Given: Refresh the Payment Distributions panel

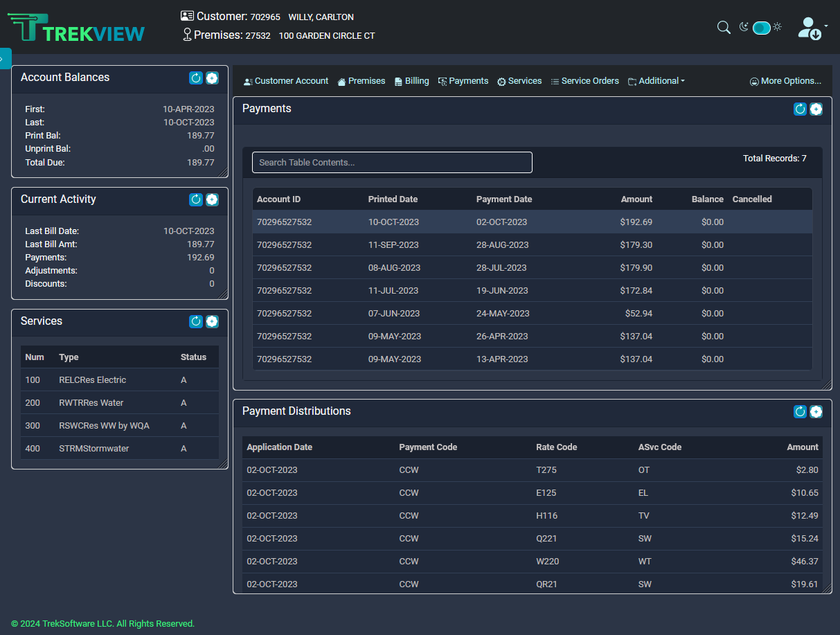Looking at the screenshot, I should tap(800, 411).
